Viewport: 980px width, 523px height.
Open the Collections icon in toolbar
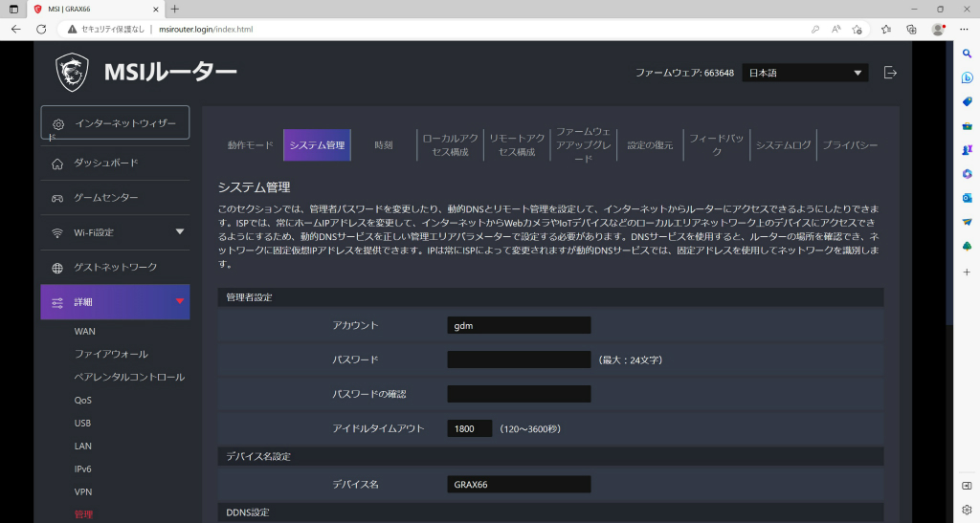[x=911, y=30]
